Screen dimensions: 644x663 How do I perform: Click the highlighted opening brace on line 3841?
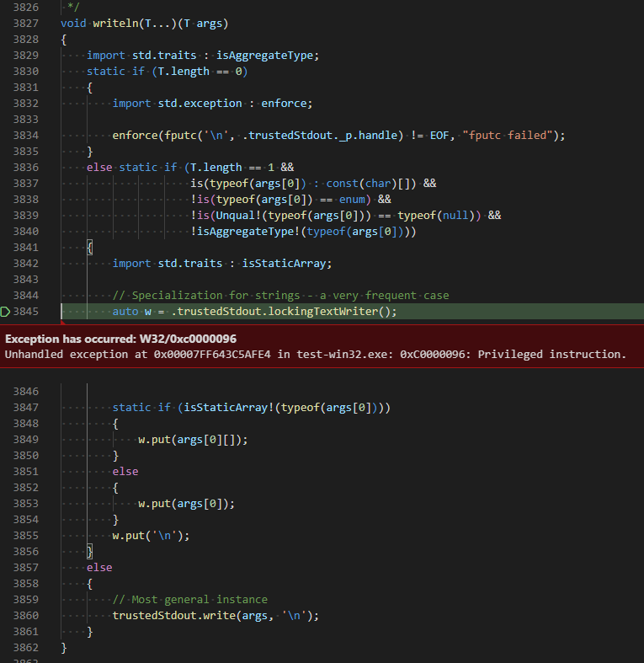89,248
